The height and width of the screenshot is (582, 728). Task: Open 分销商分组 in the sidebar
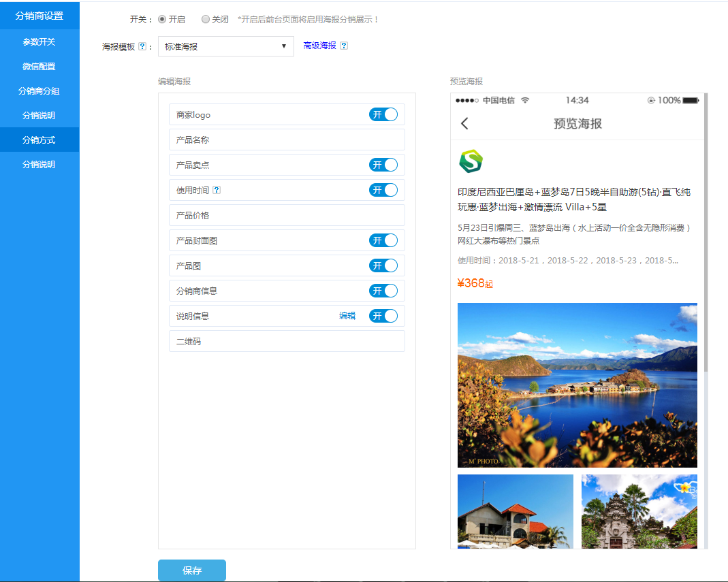[39, 91]
